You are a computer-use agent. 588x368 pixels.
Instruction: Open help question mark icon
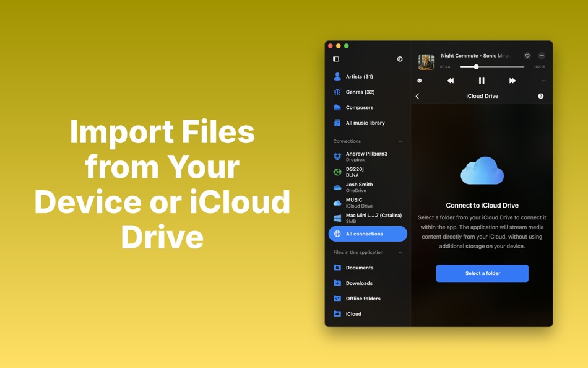[x=541, y=96]
